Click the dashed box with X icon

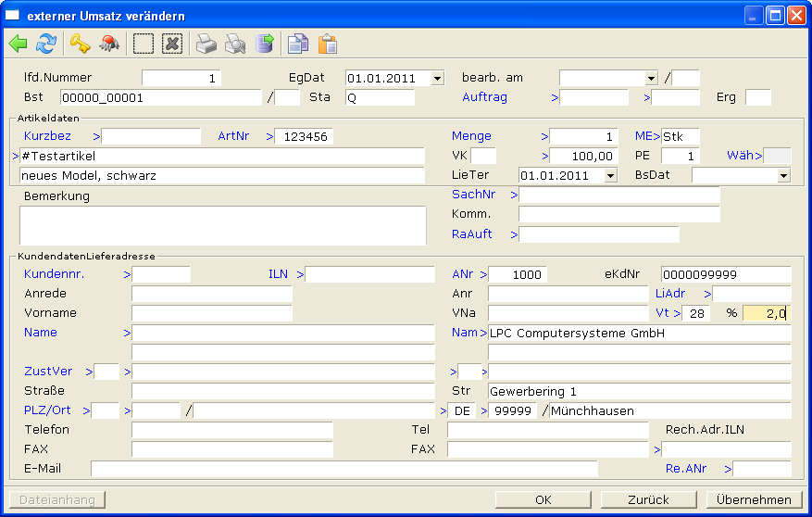click(171, 44)
